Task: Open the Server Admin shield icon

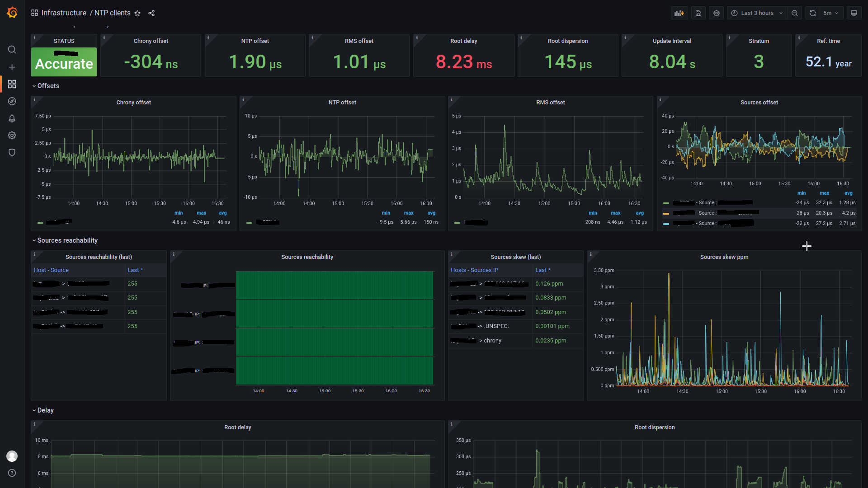Action: click(12, 153)
